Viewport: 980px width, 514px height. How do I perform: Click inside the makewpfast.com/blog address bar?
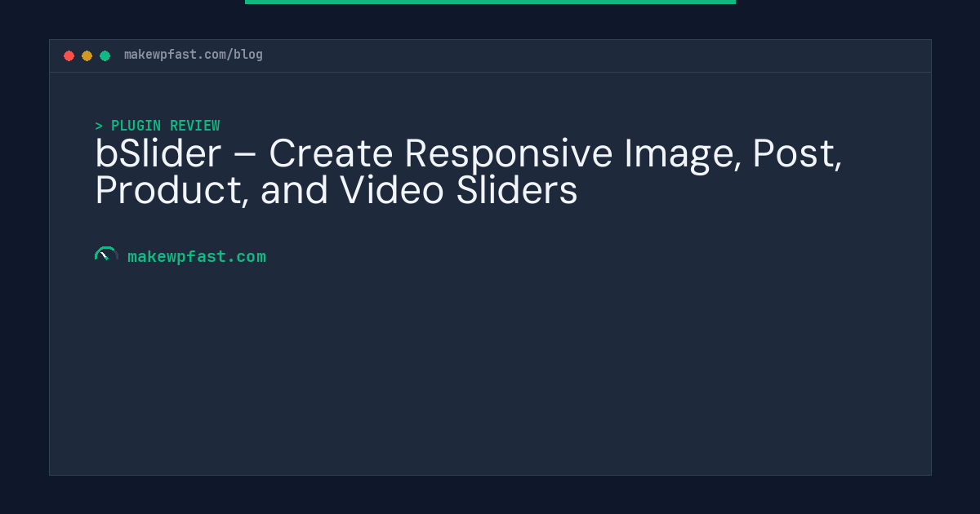pos(194,55)
